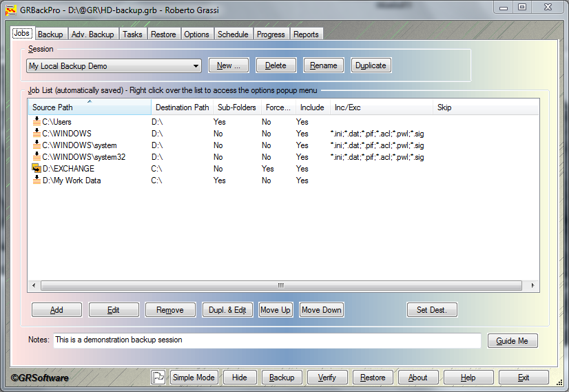Select the D:\My Work Data job row
The width and height of the screenshot is (569, 392).
coord(283,180)
